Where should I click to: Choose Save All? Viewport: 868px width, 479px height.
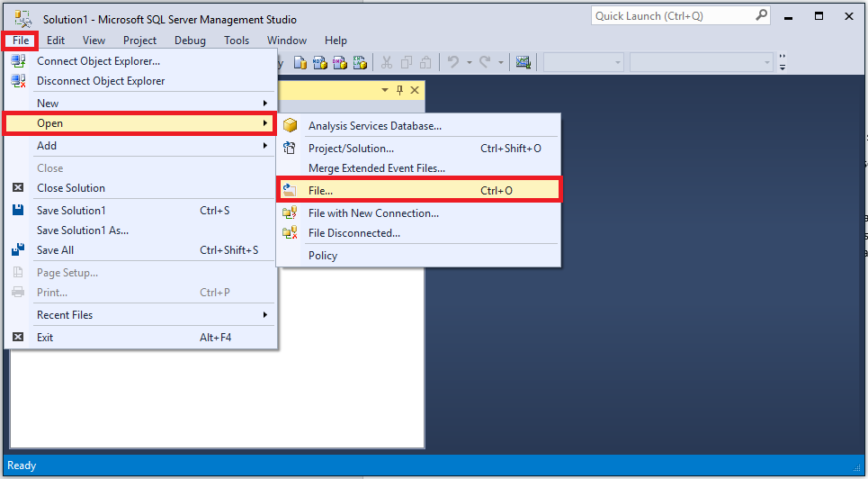[140, 250]
